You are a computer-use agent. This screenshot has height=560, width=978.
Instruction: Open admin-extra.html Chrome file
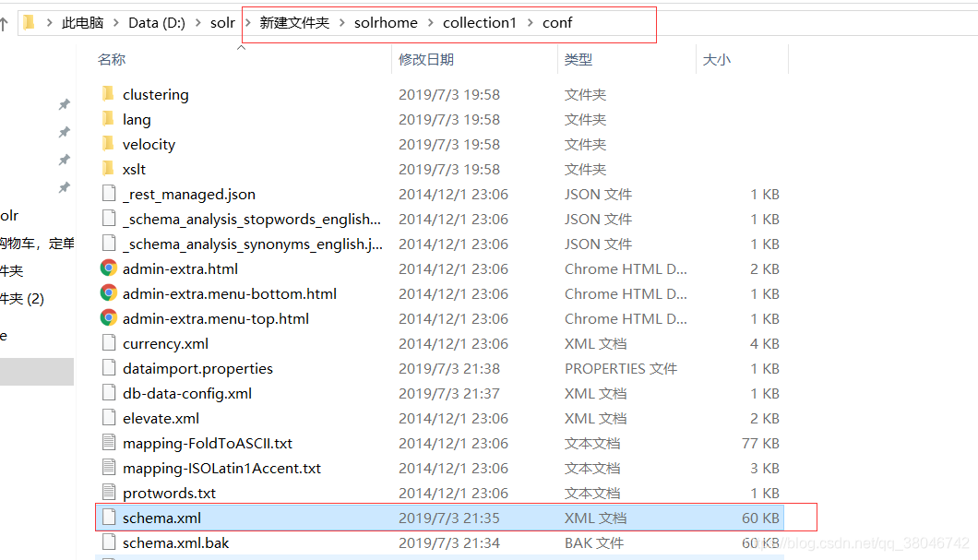pyautogui.click(x=180, y=268)
